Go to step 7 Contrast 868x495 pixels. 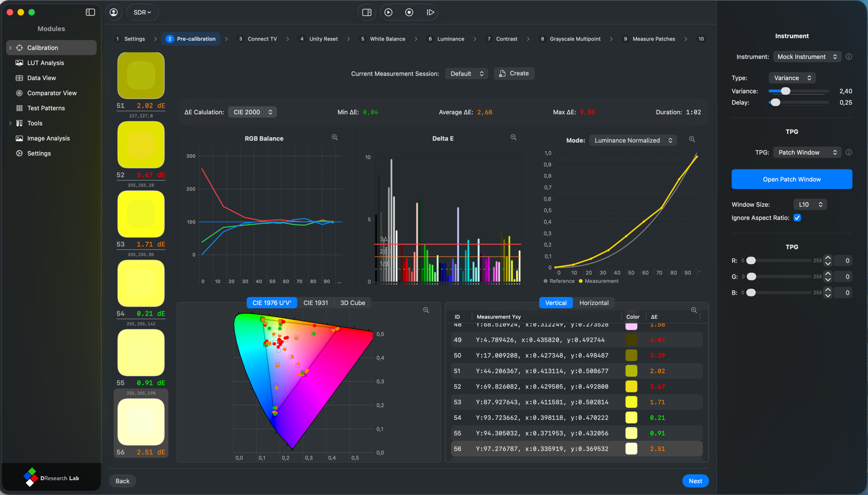[x=502, y=39]
